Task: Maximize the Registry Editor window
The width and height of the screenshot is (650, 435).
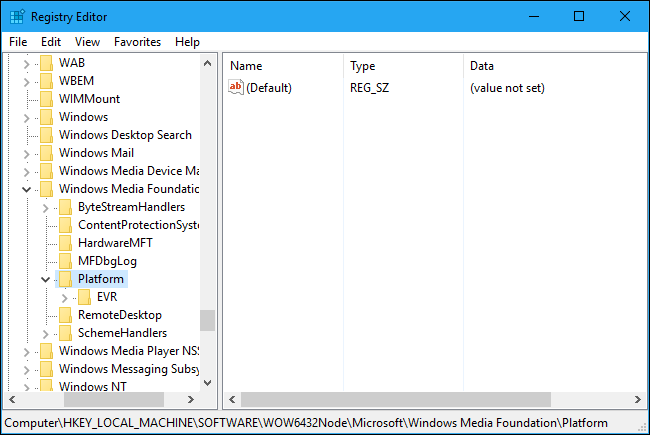Action: click(x=579, y=17)
